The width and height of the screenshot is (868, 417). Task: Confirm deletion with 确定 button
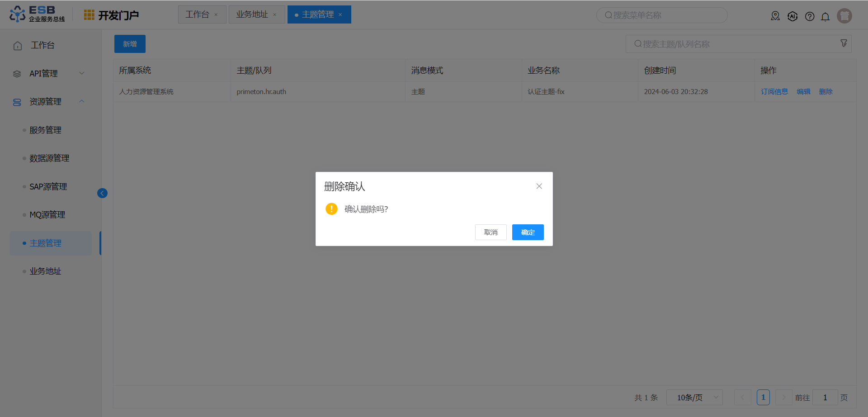(528, 232)
